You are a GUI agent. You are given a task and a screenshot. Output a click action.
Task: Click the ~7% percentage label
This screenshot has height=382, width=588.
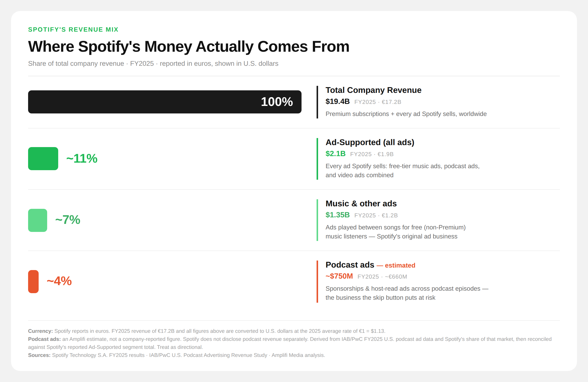[68, 220]
